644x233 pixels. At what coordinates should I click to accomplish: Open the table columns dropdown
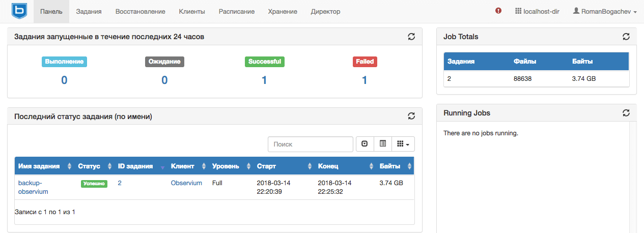point(403,144)
